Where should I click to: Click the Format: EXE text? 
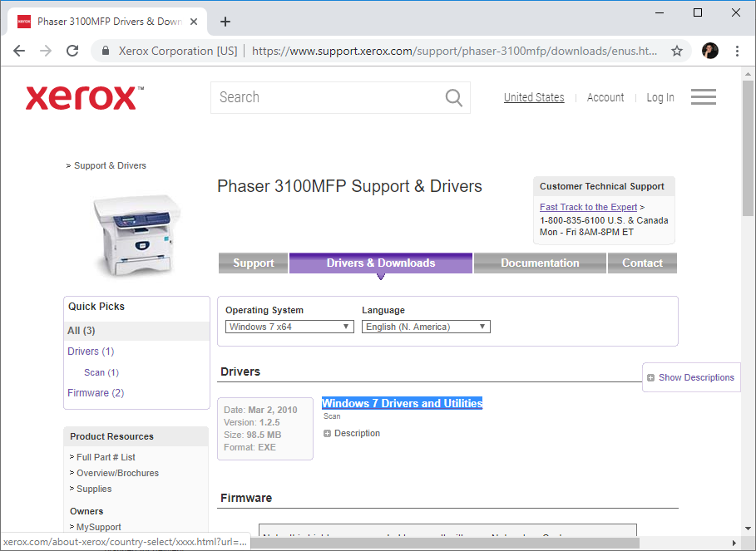(250, 447)
